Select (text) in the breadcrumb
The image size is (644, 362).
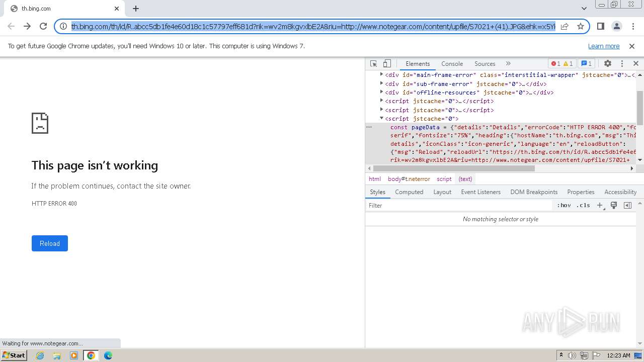tap(465, 179)
